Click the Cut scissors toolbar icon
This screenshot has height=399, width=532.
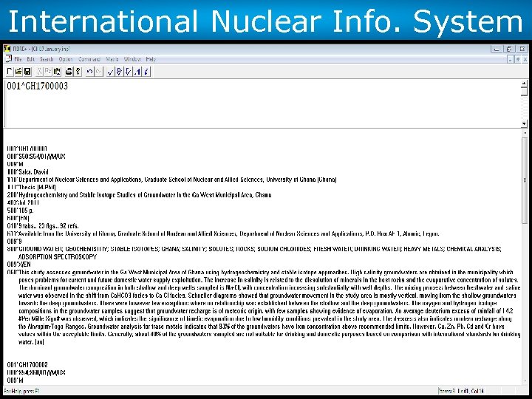click(39, 72)
